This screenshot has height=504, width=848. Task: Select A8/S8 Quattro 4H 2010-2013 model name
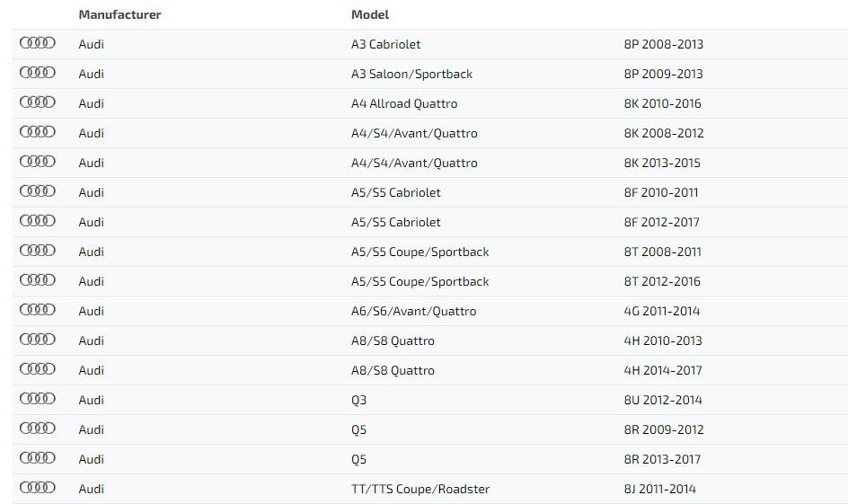[x=393, y=340]
